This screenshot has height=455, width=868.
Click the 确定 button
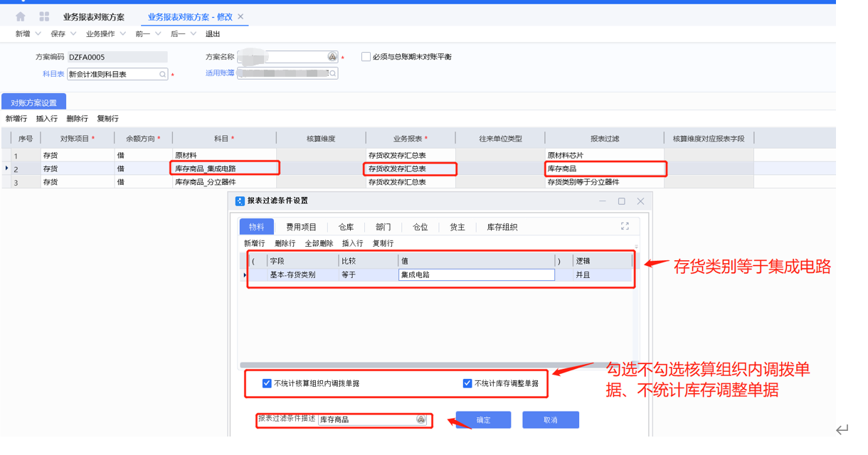point(483,419)
